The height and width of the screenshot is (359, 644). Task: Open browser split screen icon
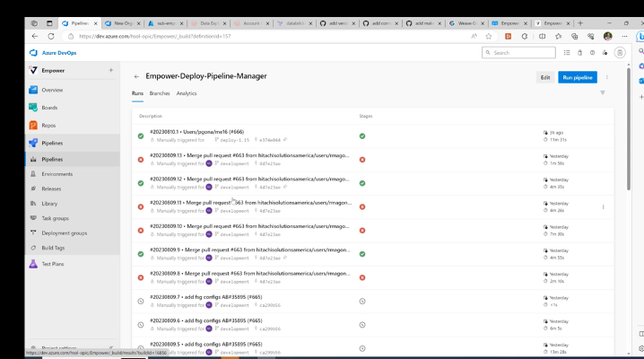542,36
